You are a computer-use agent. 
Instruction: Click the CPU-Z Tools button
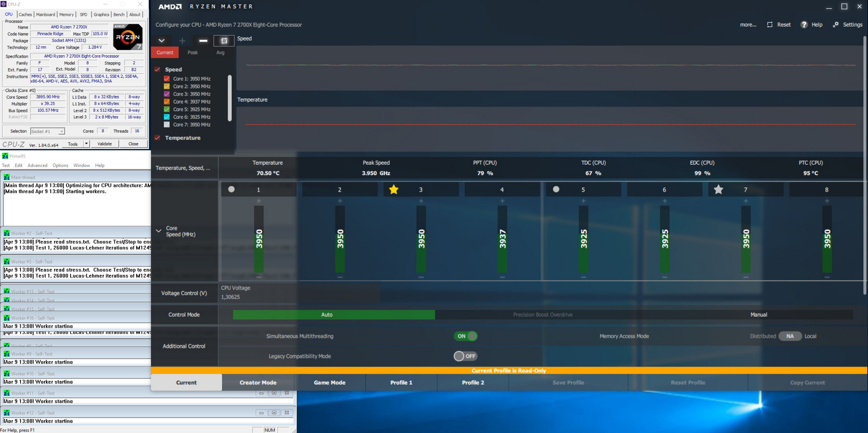pos(73,144)
